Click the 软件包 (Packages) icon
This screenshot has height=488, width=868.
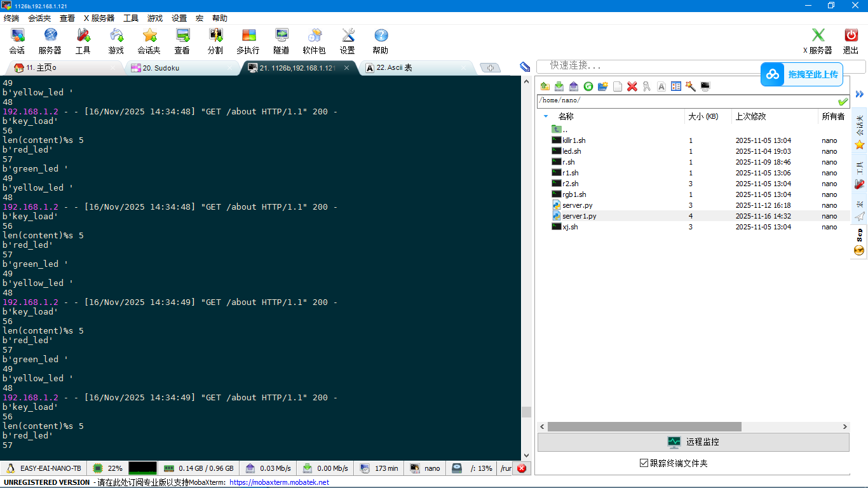314,41
